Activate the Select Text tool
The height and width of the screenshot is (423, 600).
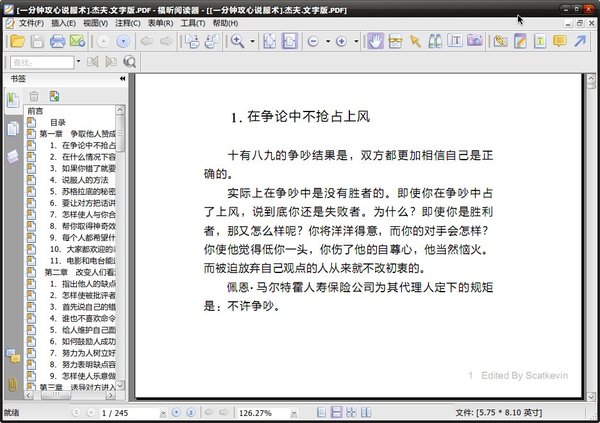(x=395, y=41)
